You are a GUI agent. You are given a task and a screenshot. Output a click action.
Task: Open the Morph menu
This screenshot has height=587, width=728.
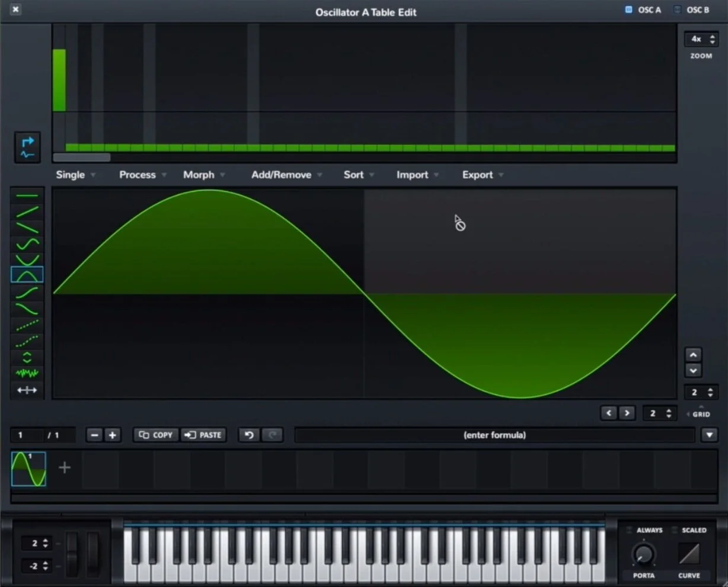click(199, 175)
